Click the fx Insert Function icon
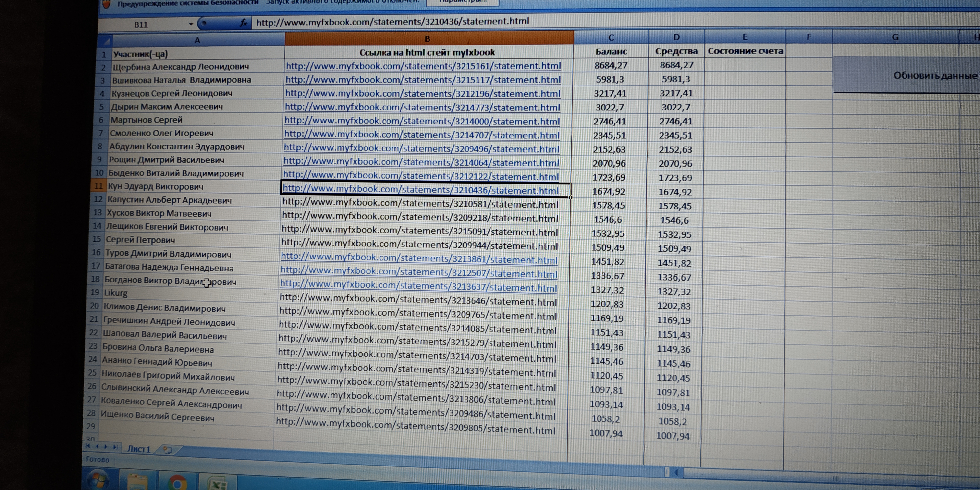 pyautogui.click(x=244, y=23)
